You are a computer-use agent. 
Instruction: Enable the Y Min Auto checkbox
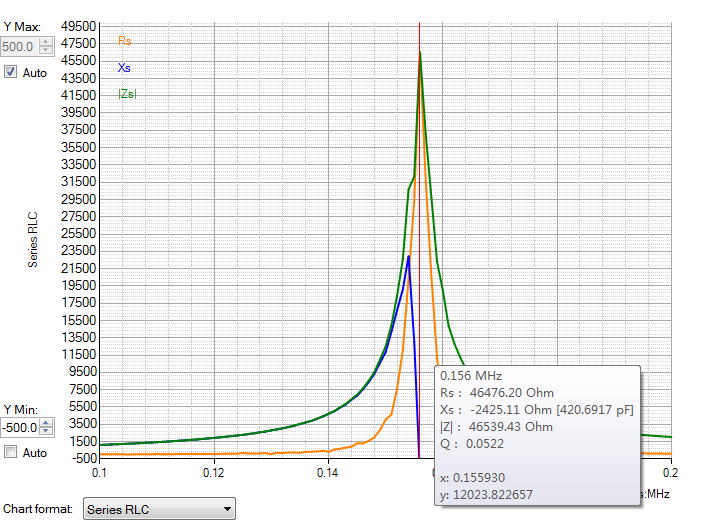(x=11, y=452)
